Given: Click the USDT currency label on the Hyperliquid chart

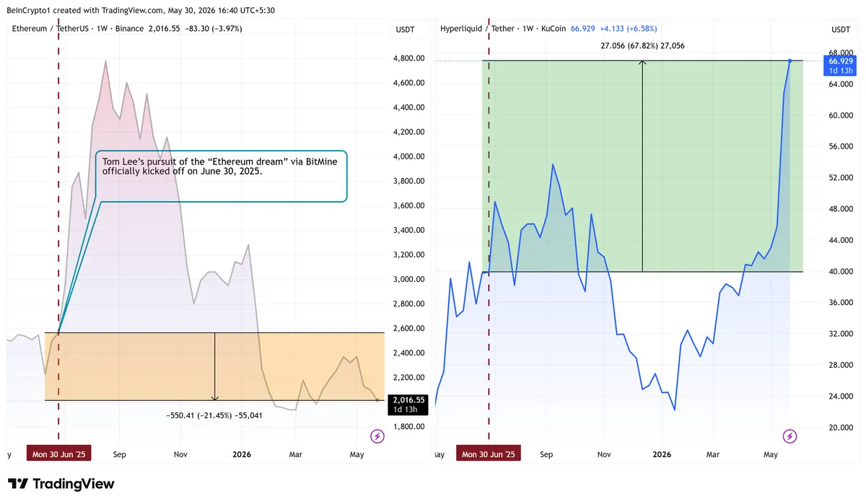Looking at the screenshot, I should (x=841, y=29).
